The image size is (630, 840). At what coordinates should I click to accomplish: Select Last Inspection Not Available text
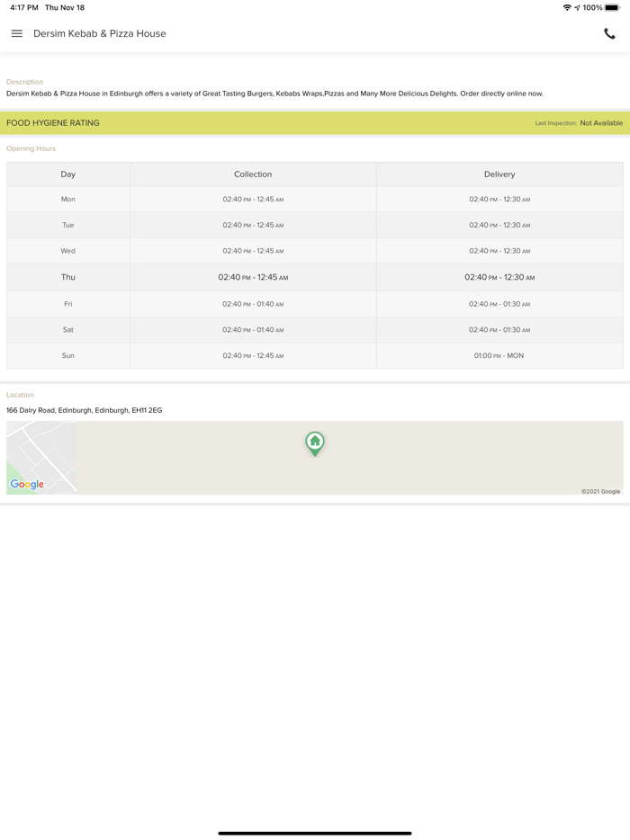coord(579,122)
